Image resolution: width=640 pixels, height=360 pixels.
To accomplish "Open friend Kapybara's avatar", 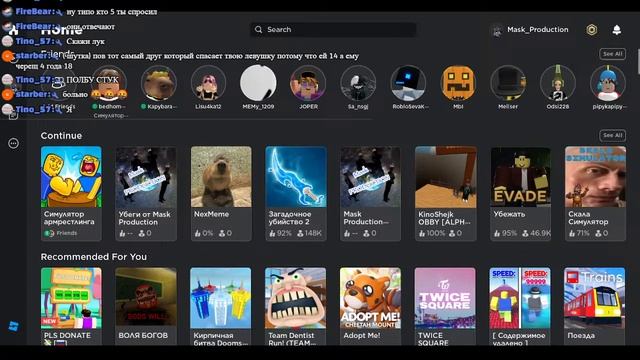I will 159,83.
